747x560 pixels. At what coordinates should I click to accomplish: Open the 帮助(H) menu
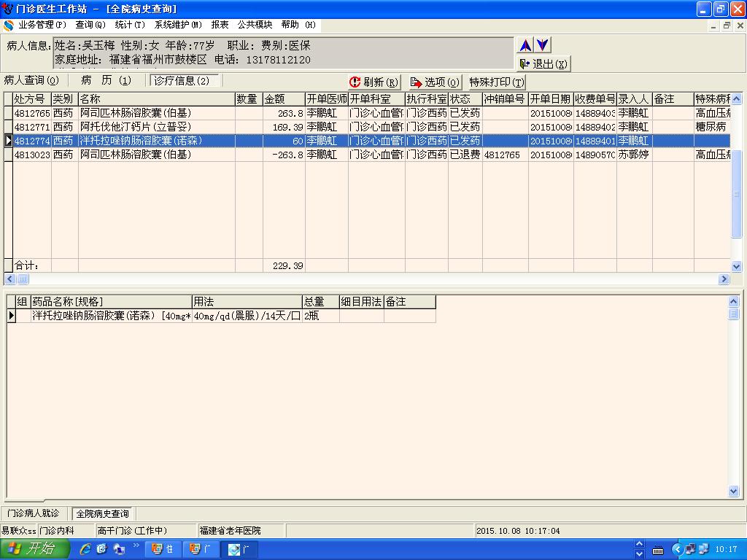coord(298,25)
